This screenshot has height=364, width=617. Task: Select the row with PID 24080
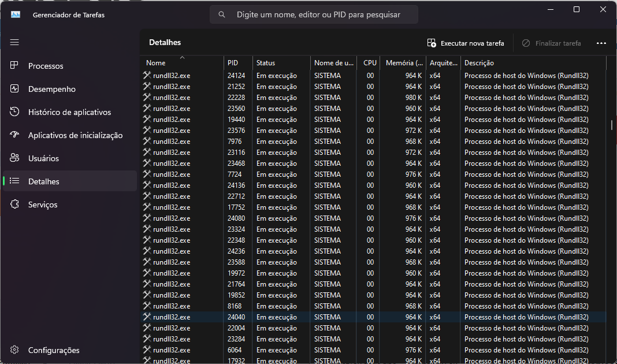pos(373,218)
